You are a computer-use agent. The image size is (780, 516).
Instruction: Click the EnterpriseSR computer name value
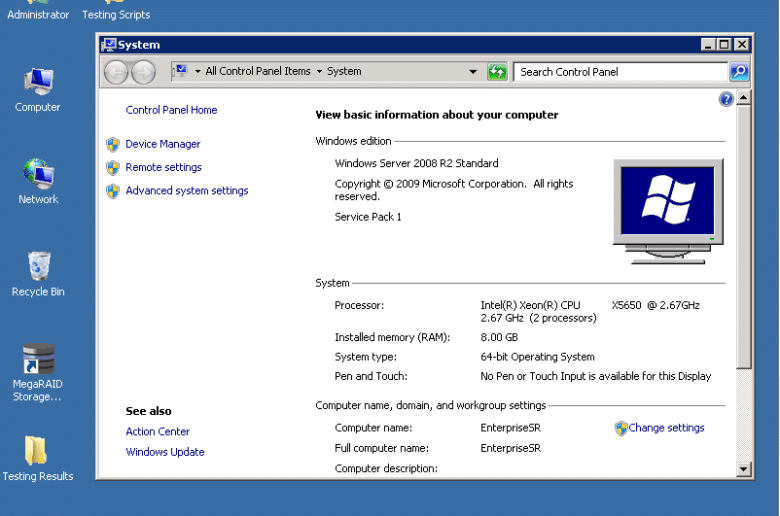(x=510, y=428)
